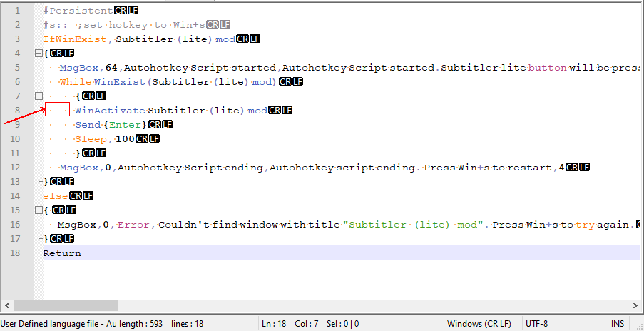Click line number 3 in the margin

(x=17, y=39)
